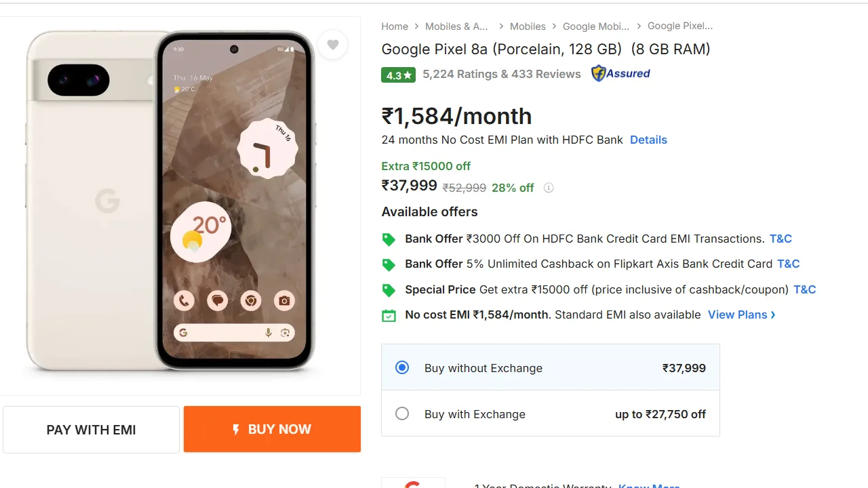Viewport: 868px width, 488px height.
Task: Open Details of the 24-month EMI plan
Action: click(x=648, y=140)
